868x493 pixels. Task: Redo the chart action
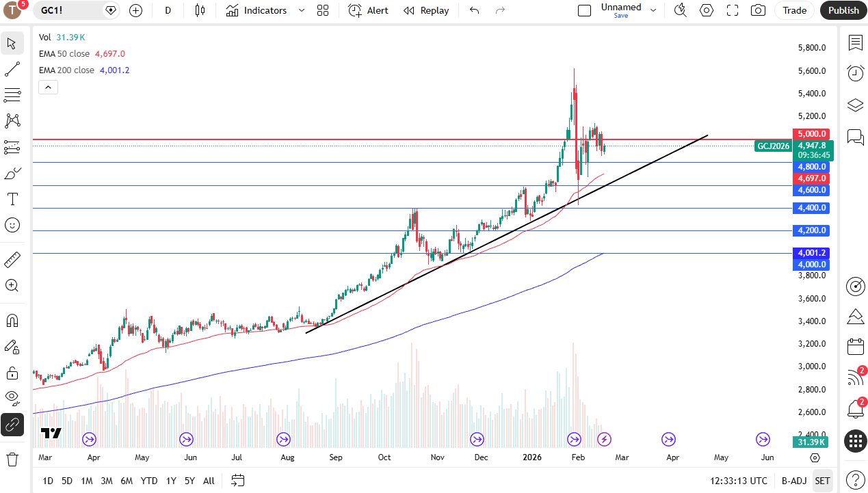pyautogui.click(x=500, y=10)
